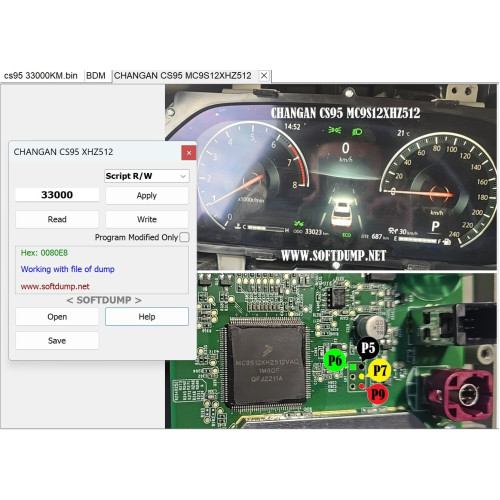
Task: Click the black P5 pin marker
Action: (x=368, y=348)
